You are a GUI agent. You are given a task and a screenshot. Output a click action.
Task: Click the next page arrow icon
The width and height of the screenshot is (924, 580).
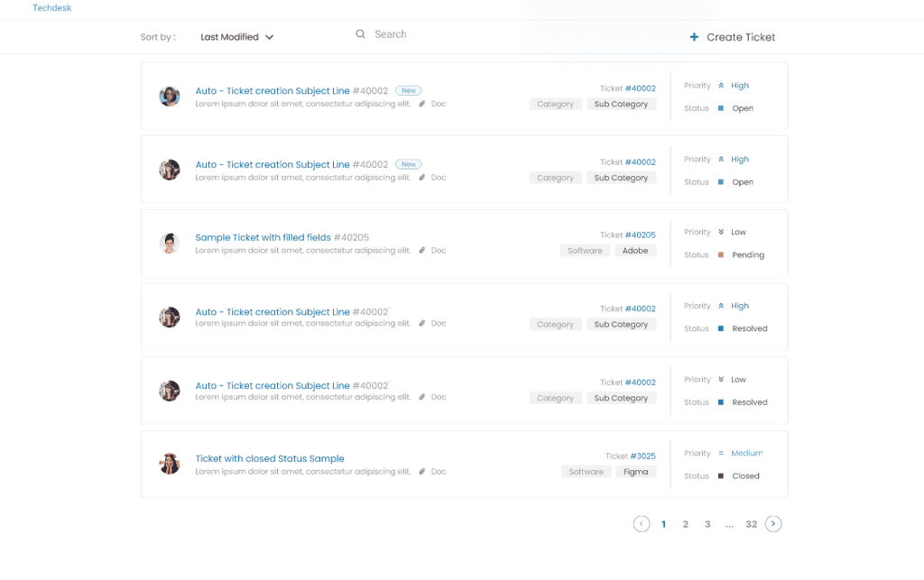coord(773,524)
